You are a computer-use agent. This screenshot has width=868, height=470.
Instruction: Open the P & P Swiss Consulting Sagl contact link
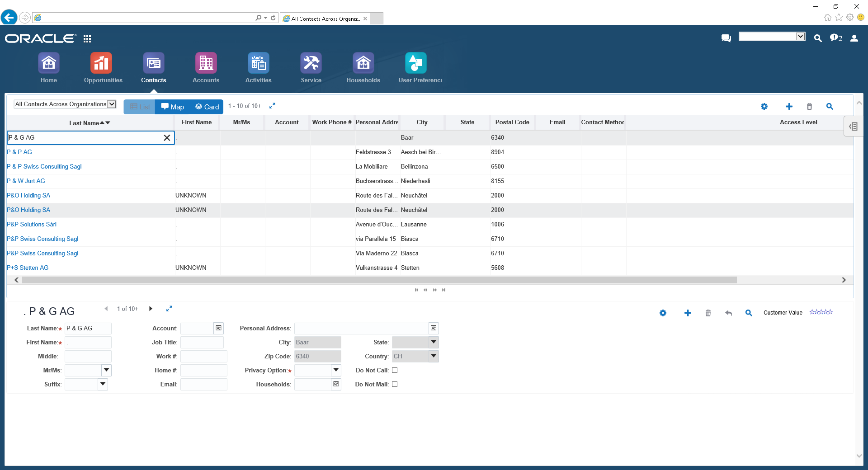pos(44,166)
